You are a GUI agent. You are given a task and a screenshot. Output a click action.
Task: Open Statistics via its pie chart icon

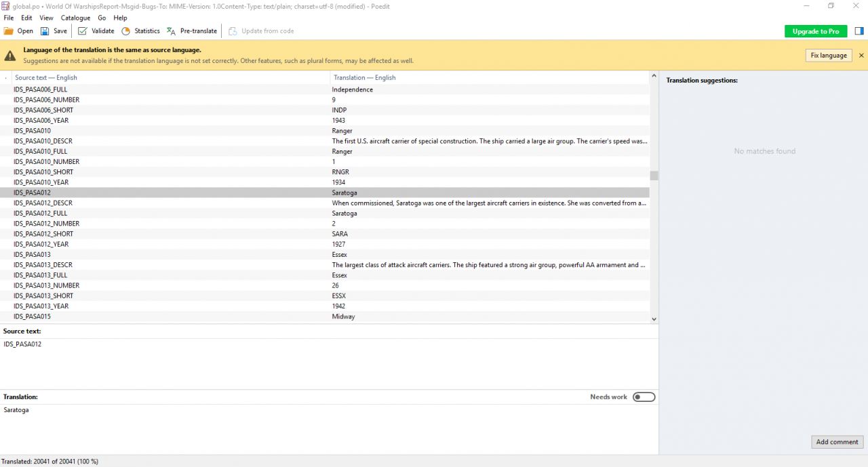click(x=126, y=31)
